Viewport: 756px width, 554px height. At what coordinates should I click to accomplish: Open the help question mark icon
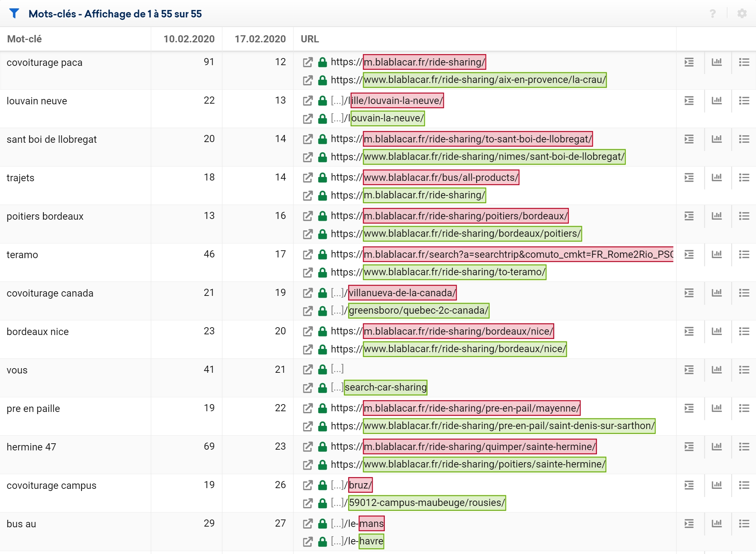[x=712, y=14]
